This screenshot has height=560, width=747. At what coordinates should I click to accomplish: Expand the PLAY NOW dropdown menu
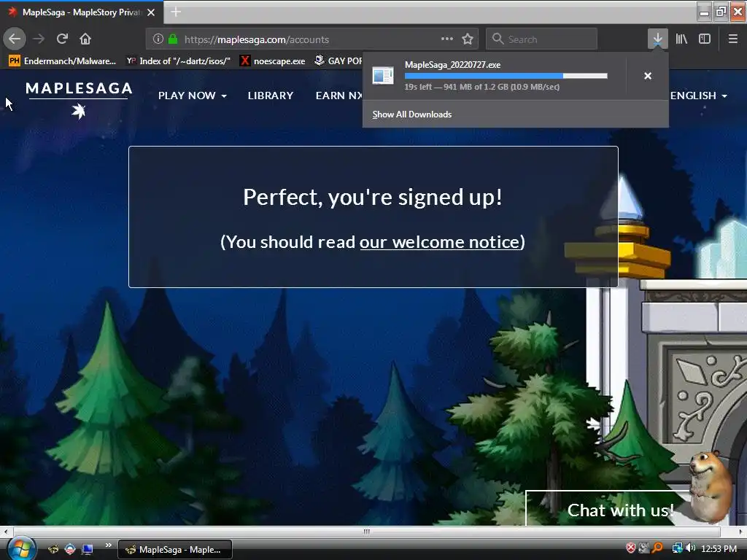point(193,96)
